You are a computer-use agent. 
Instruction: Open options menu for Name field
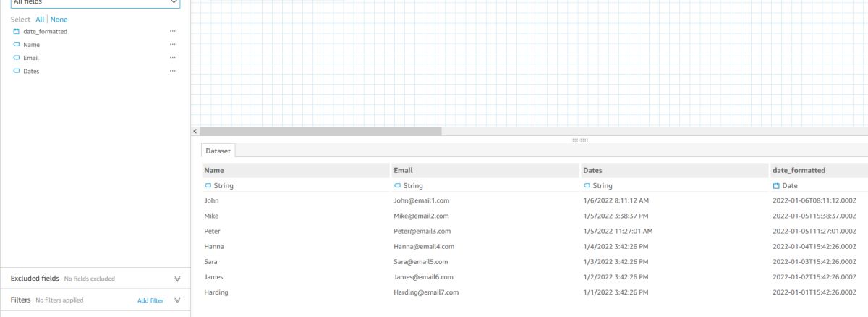pos(172,45)
